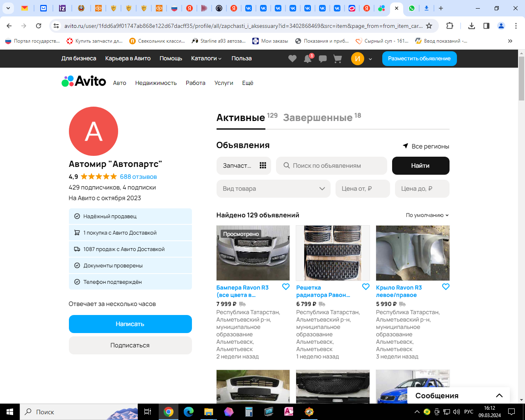The height and width of the screenshot is (420, 525).
Task: Open the Недвижимость category
Action: click(156, 83)
